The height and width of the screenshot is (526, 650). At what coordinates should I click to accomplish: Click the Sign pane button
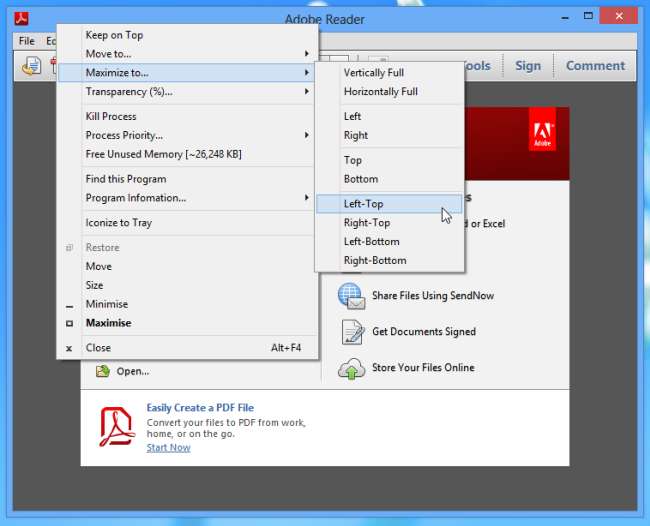point(528,66)
